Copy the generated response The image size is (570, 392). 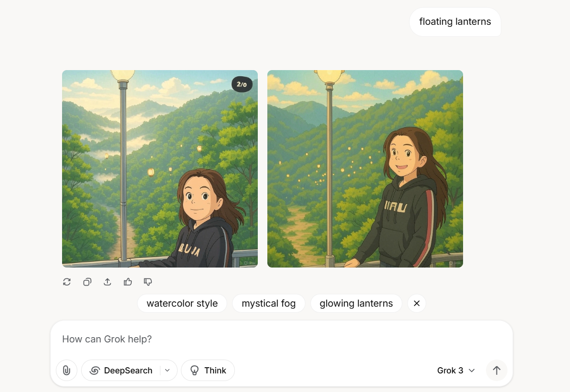tap(87, 282)
